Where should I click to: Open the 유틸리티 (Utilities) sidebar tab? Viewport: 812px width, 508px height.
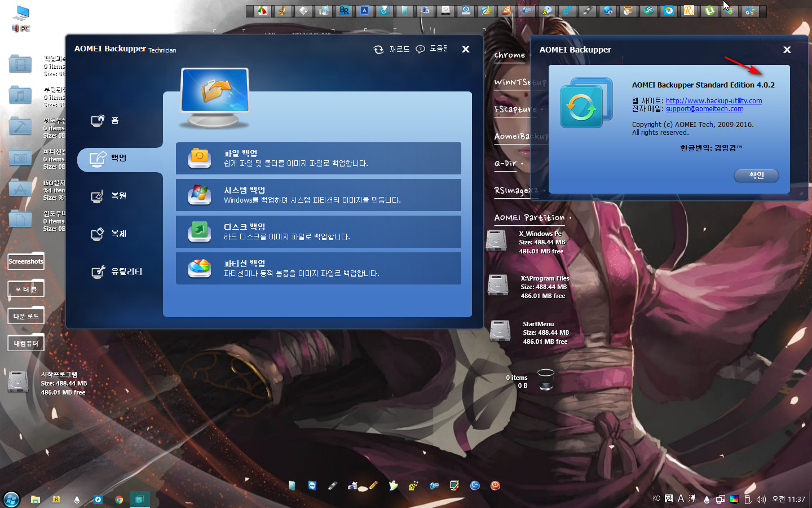[x=117, y=271]
